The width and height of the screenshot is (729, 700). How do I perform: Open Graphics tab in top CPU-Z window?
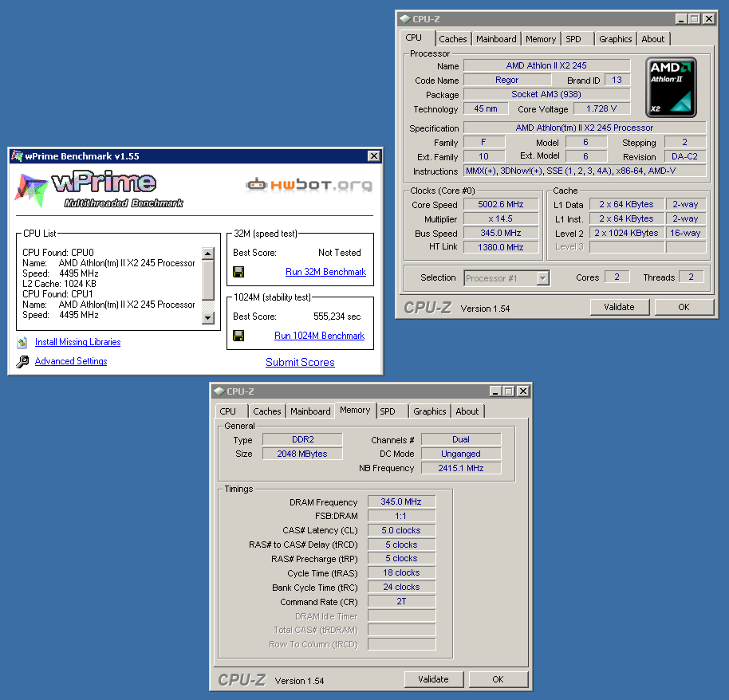615,39
